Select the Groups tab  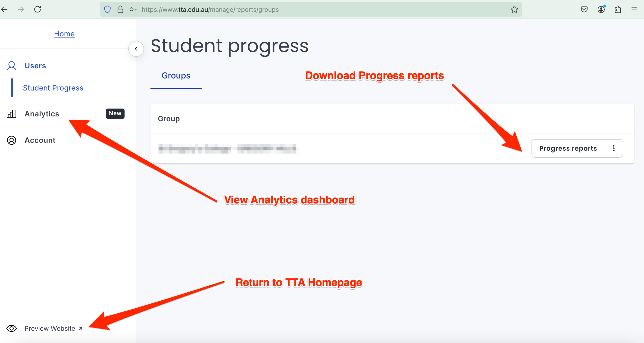pyautogui.click(x=176, y=75)
